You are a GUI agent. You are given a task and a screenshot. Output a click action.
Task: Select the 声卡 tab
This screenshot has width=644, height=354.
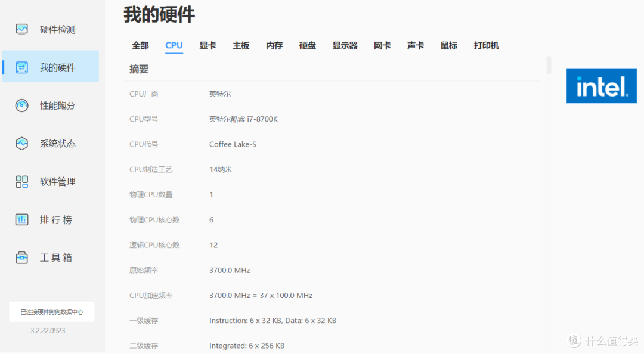(x=415, y=45)
